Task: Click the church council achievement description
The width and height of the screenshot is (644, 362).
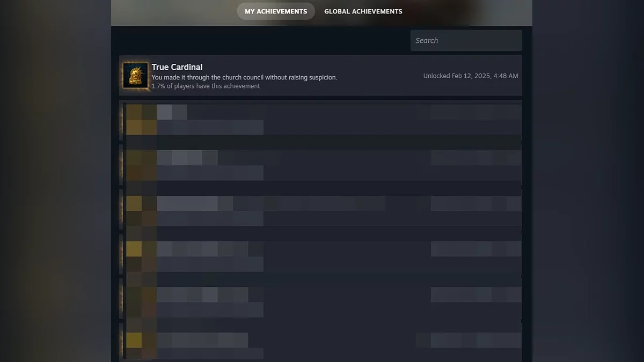Action: [244, 77]
